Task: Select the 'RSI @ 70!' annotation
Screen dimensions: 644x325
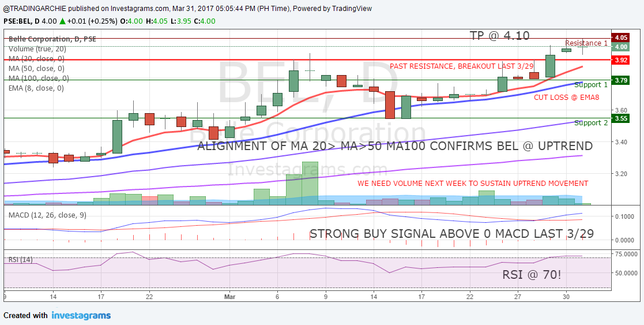Action: pos(532,275)
